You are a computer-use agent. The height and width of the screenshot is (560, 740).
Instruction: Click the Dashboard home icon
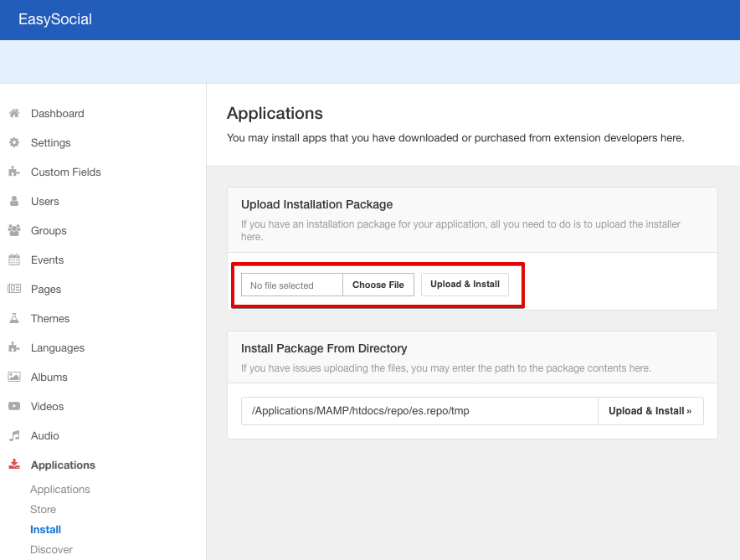(14, 113)
